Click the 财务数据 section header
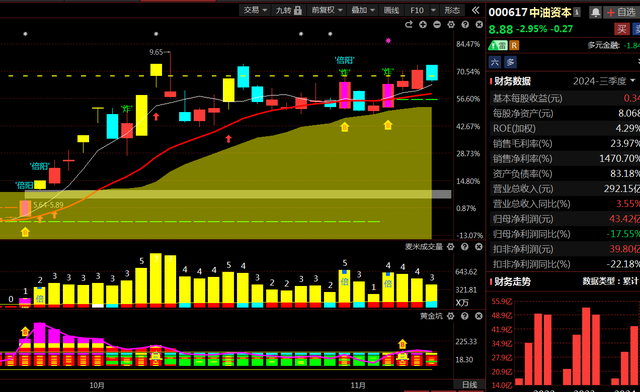 coord(512,81)
